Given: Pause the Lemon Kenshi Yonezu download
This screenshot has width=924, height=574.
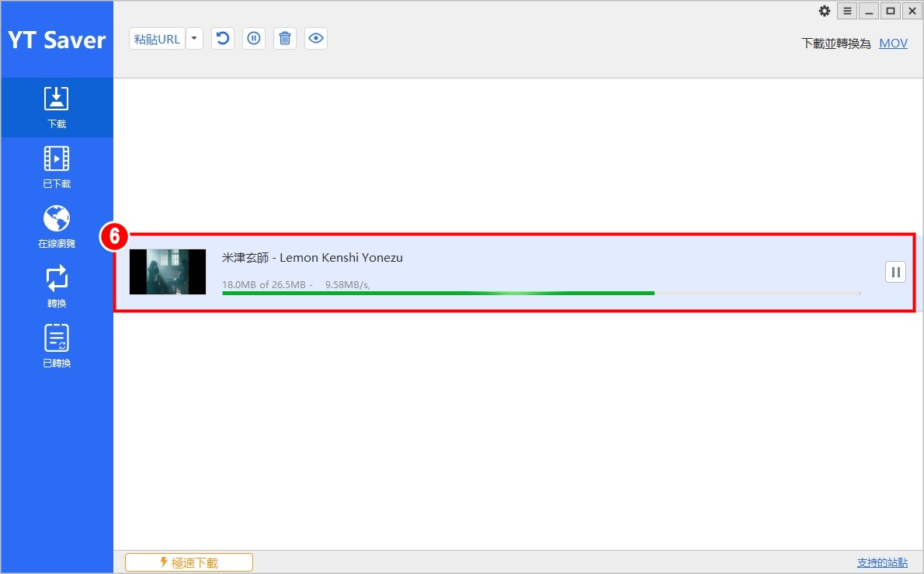Looking at the screenshot, I should (895, 273).
